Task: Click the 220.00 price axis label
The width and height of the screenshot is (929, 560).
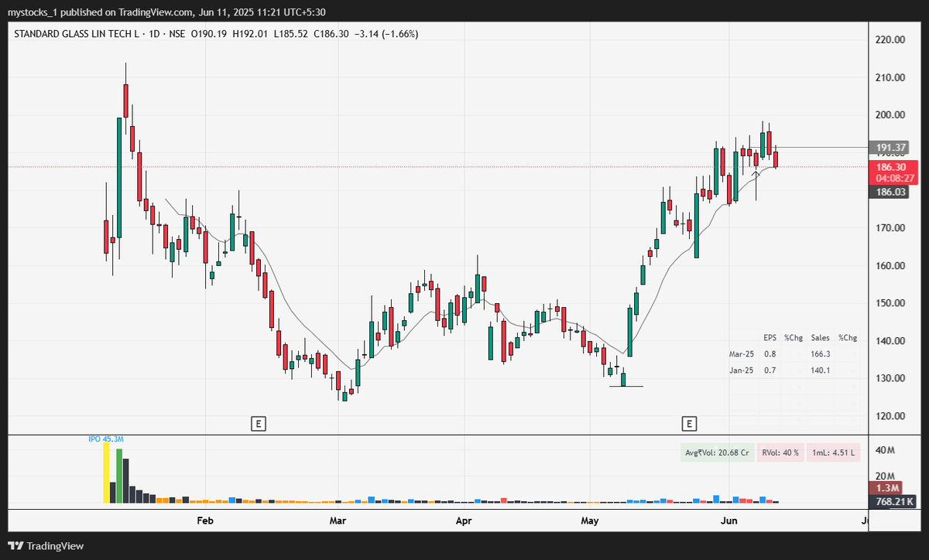Action: pyautogui.click(x=890, y=40)
